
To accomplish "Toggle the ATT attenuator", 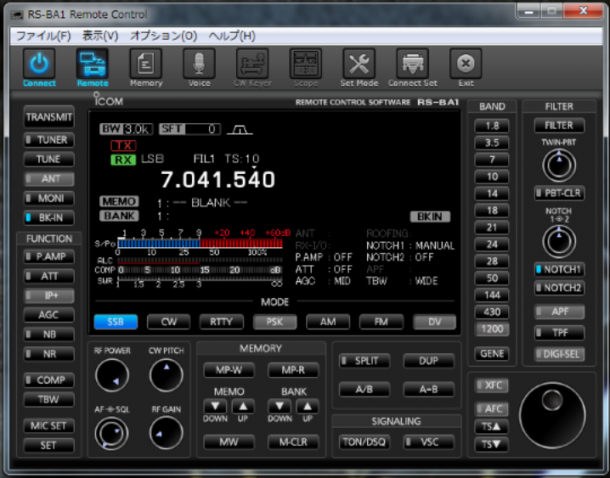I will 49,276.
